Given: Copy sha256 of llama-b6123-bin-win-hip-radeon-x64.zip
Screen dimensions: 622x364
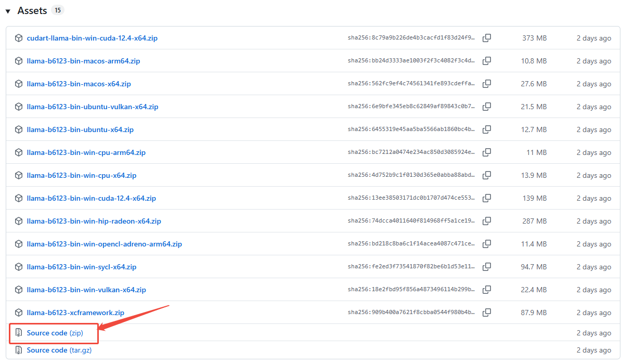Looking at the screenshot, I should [x=487, y=221].
